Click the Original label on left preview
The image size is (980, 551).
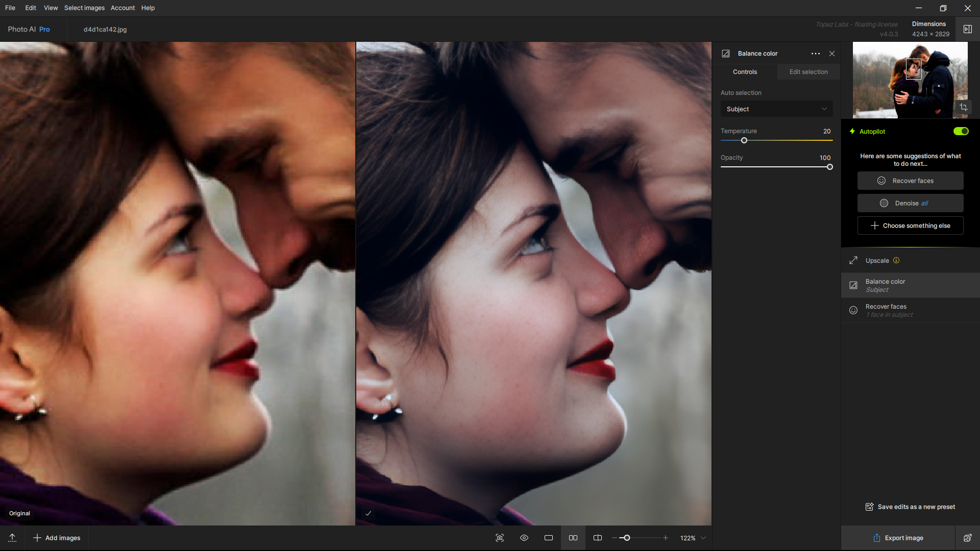point(19,513)
